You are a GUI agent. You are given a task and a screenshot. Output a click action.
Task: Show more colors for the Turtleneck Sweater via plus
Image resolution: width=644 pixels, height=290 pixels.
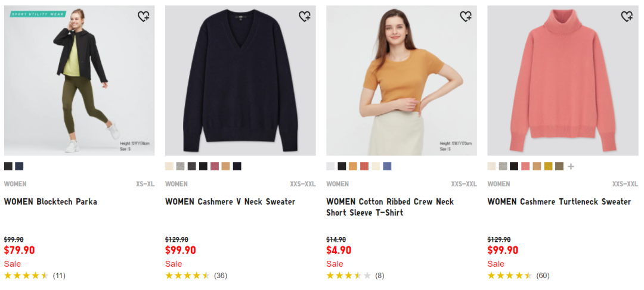point(571,167)
